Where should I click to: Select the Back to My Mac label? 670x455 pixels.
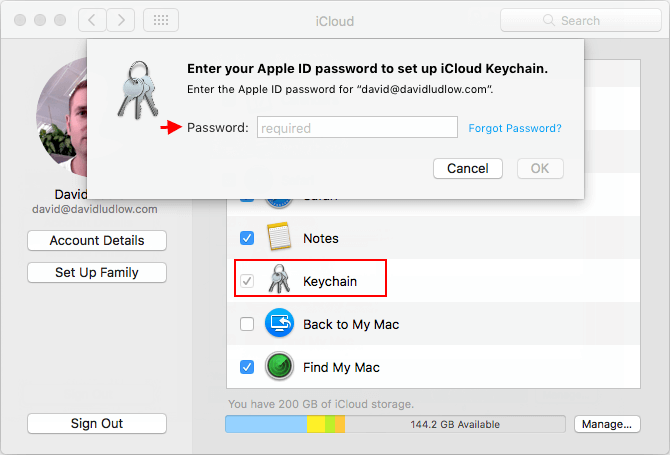click(x=351, y=325)
